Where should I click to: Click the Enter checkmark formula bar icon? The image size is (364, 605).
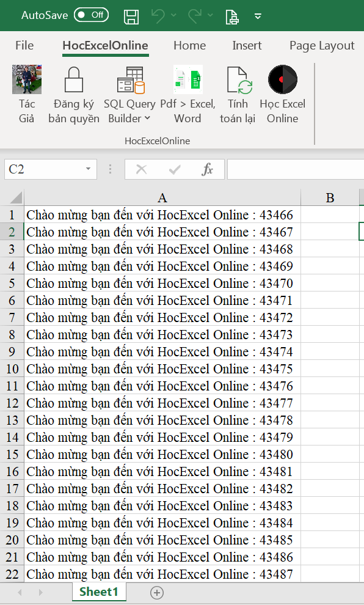coord(175,169)
